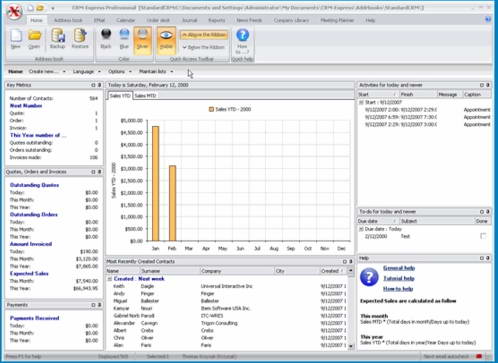This screenshot has height=363, width=498.
Task: Switch to the Order desk ribbon tab
Action: click(158, 20)
